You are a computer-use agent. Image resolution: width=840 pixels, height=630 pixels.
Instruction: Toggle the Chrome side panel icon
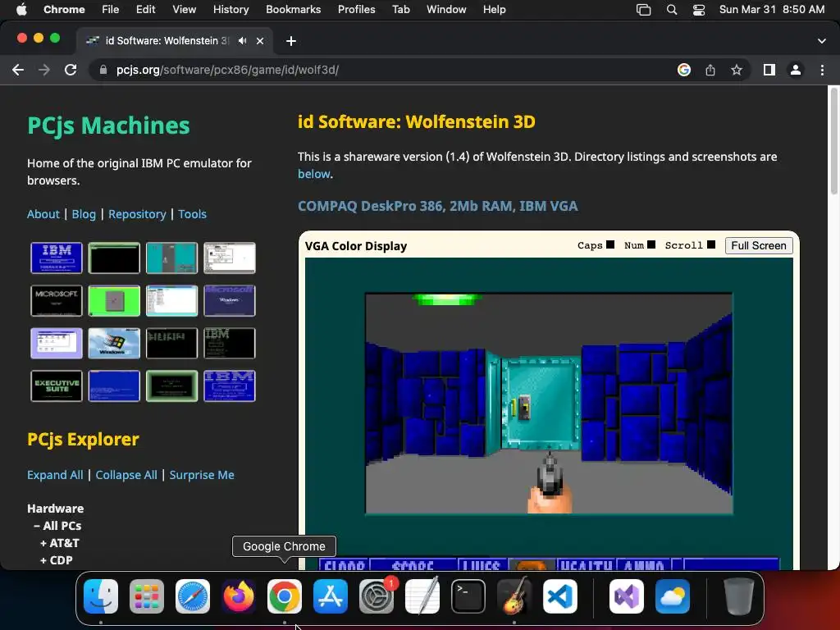[x=769, y=70]
